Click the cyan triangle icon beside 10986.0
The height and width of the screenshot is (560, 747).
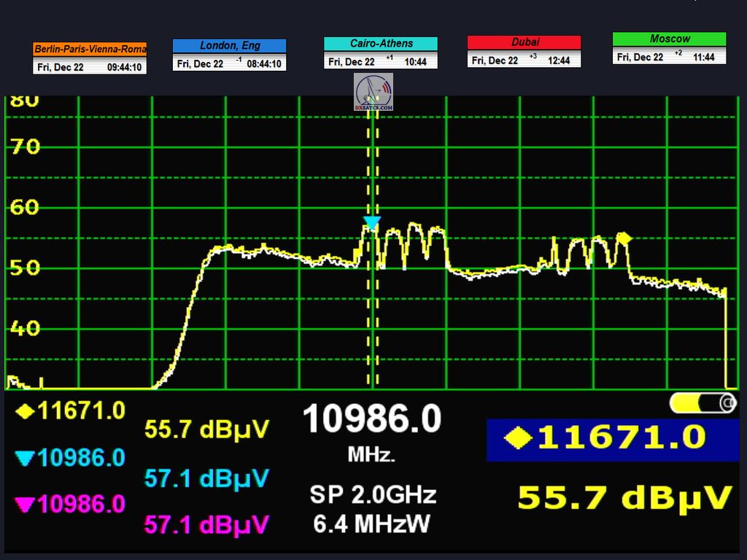pos(25,458)
